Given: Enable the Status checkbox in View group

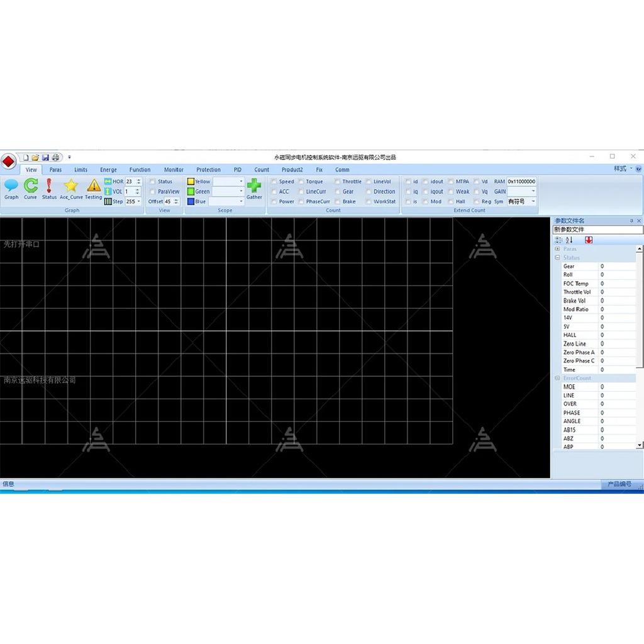Looking at the screenshot, I should pyautogui.click(x=153, y=182).
